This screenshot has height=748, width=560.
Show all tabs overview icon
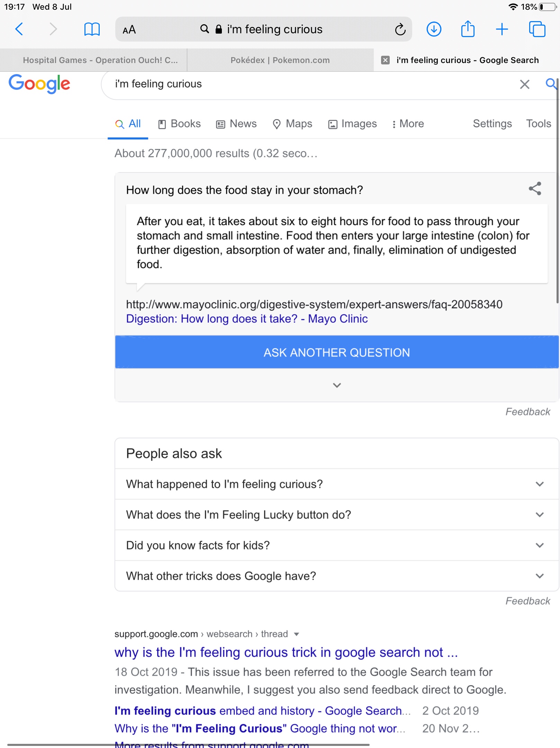[537, 29]
